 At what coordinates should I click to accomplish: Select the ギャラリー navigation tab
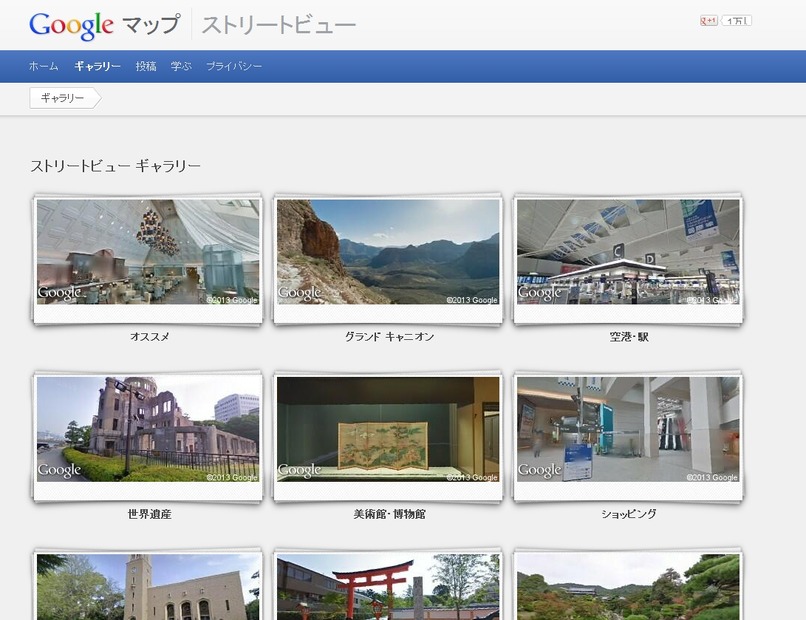point(97,66)
